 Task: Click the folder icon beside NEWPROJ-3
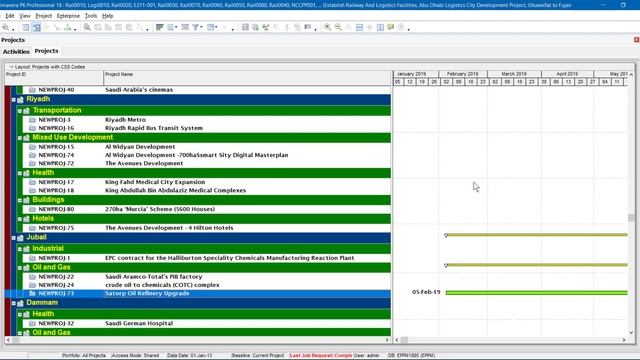[33, 120]
